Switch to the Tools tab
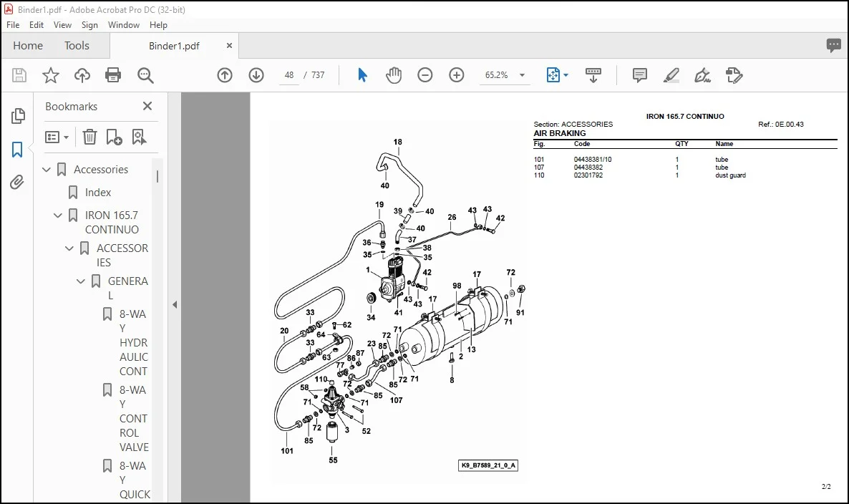This screenshot has height=504, width=849. [77, 46]
